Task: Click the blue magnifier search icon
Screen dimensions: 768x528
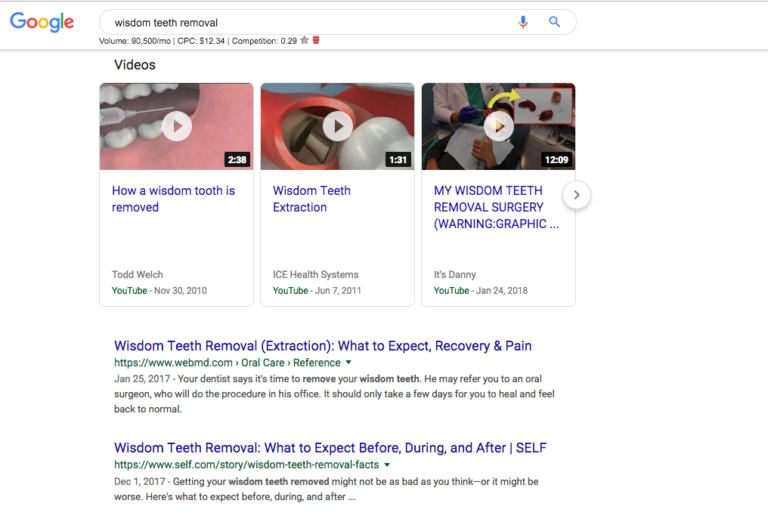Action: pos(554,22)
